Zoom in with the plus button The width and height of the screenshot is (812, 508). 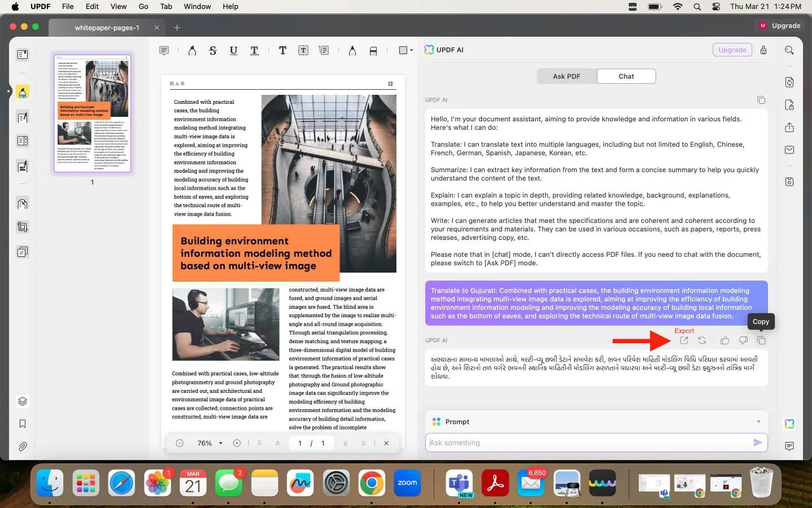coord(237,443)
